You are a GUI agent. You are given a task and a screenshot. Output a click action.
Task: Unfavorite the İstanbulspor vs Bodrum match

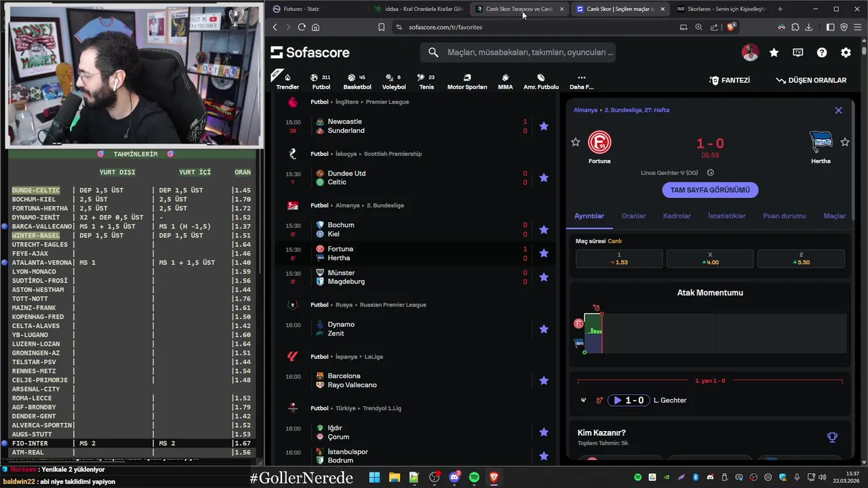point(544,456)
